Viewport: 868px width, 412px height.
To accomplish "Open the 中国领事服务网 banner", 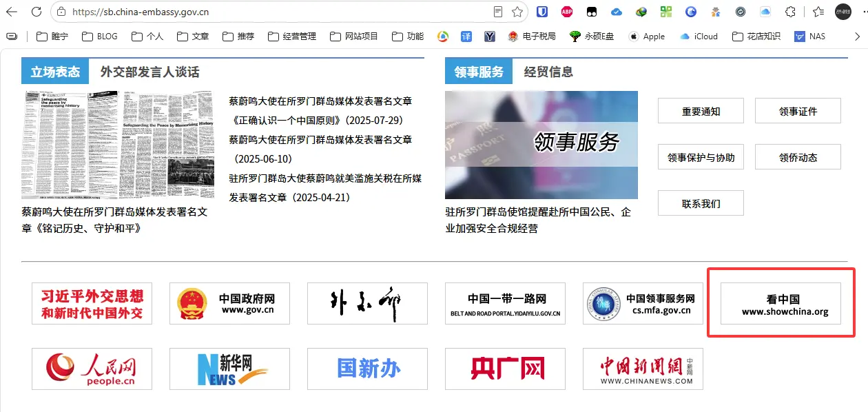I will [x=643, y=303].
